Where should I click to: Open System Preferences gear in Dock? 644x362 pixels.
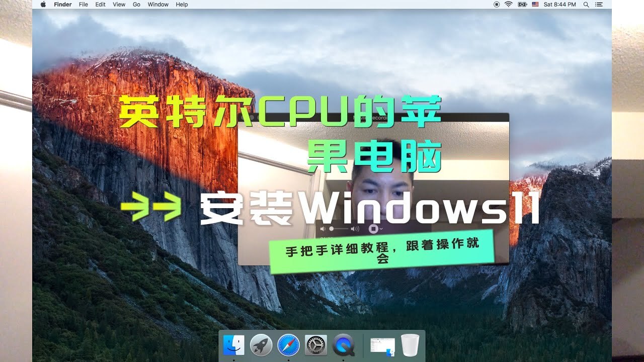(x=316, y=345)
